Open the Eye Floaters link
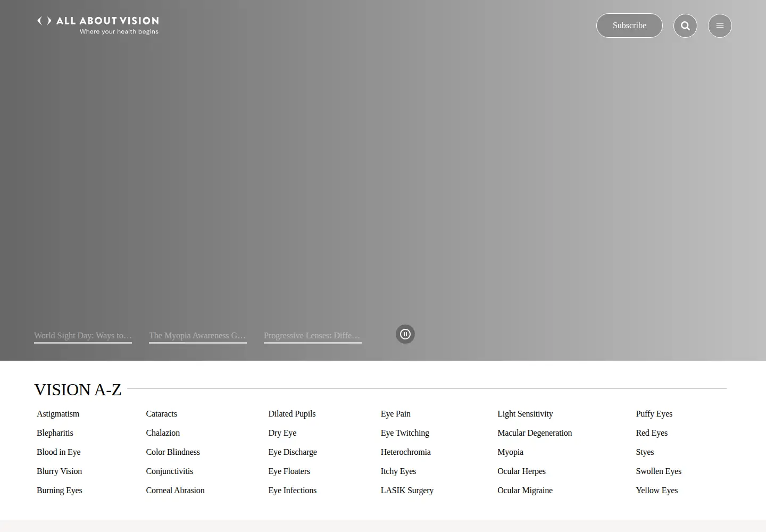Image resolution: width=766 pixels, height=532 pixels. tap(289, 471)
